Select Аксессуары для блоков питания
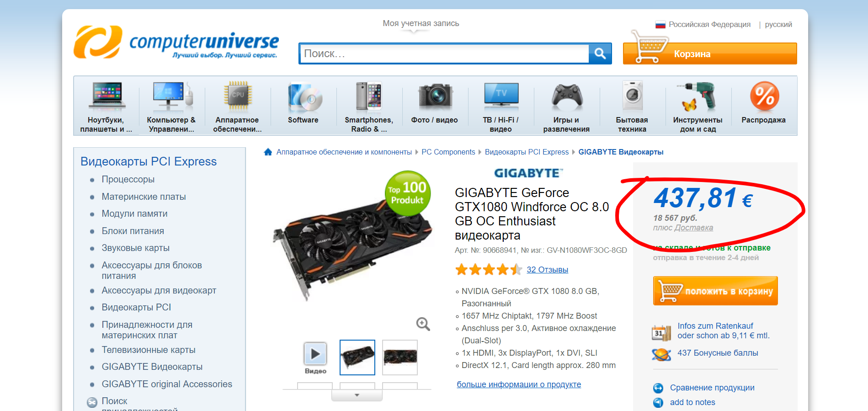 151,270
